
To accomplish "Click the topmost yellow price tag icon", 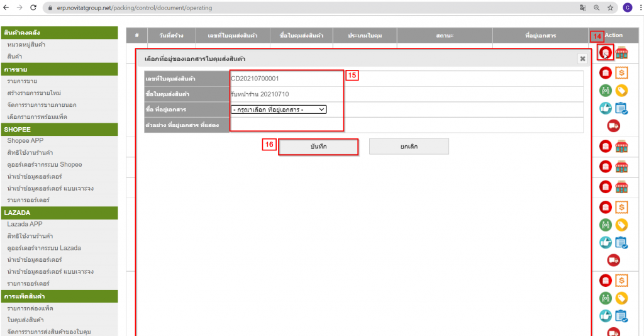I will click(621, 91).
